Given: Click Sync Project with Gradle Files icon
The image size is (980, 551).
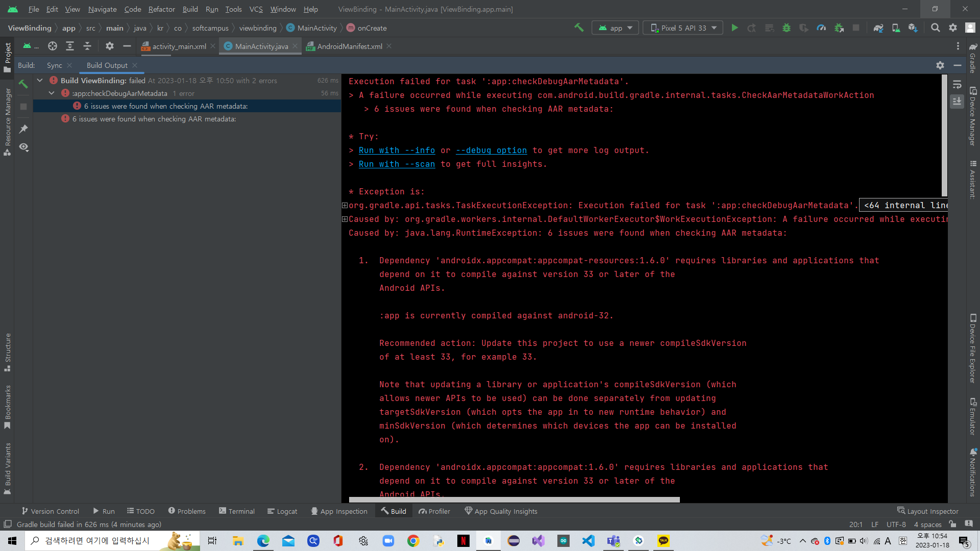Looking at the screenshot, I should tap(878, 28).
